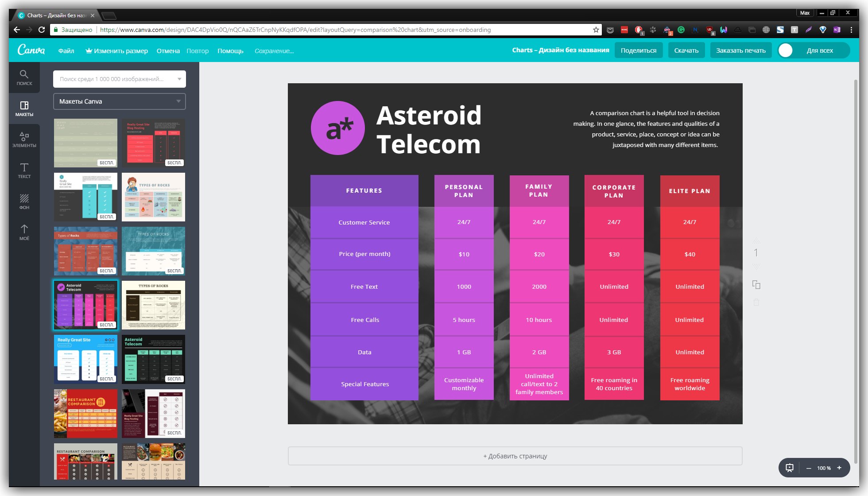
Task: Click the My (Моё) panel icon
Action: (24, 233)
